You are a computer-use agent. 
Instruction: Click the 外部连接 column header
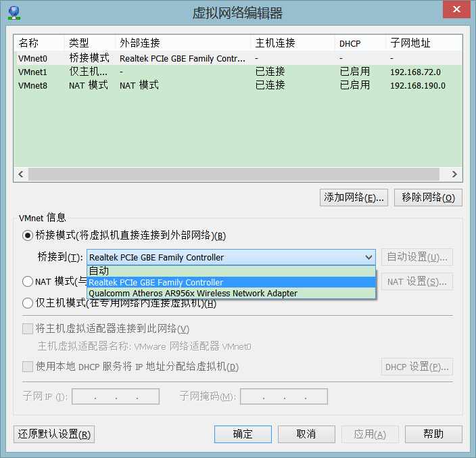coord(183,43)
